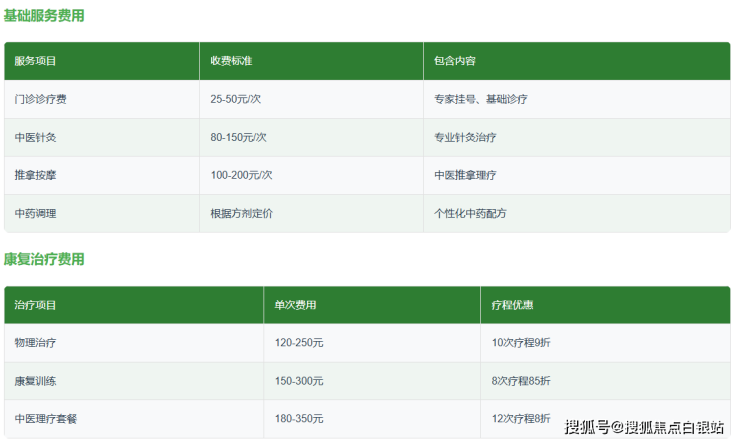Screen dimensions: 740x443
Task: Select the 服务项目 column header
Action: point(36,61)
